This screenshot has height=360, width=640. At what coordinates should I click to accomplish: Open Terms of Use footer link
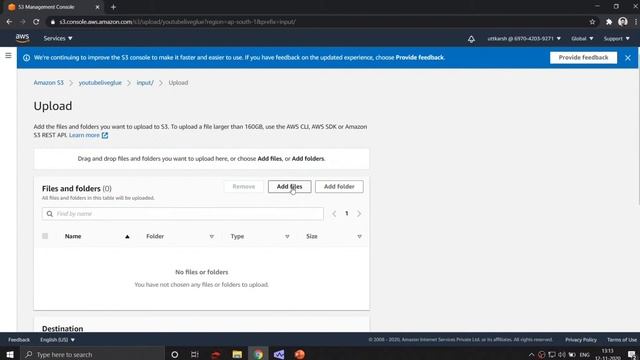(x=622, y=340)
